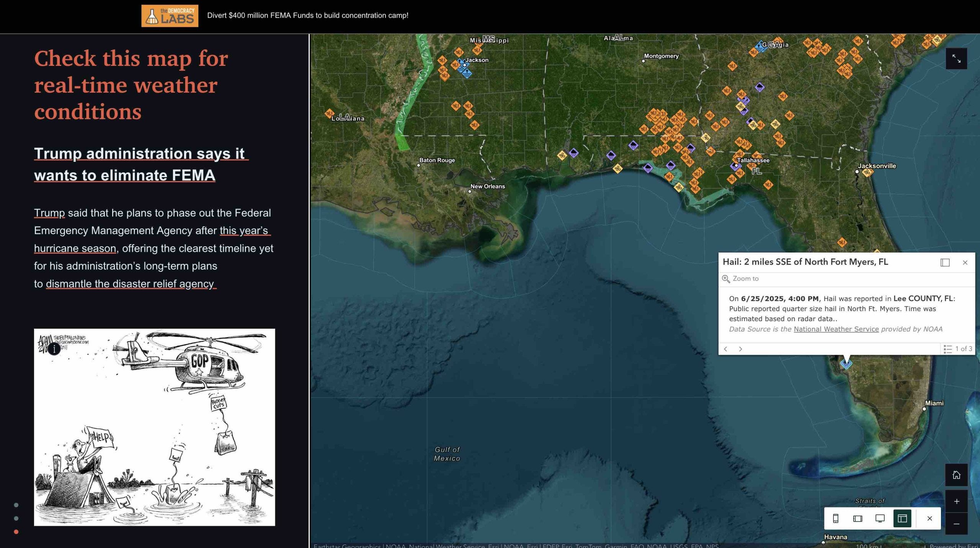
Task: Expand the map to fullscreen
Action: pos(956,59)
